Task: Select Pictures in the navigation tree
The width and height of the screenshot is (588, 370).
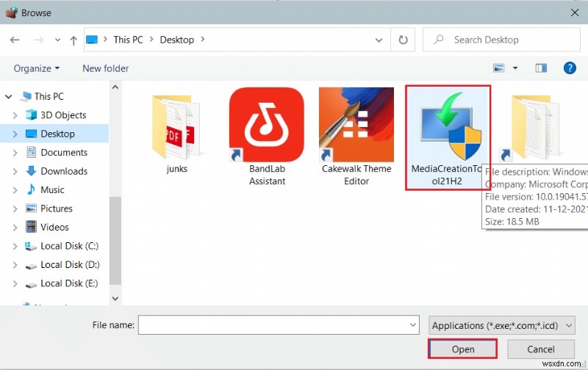Action: click(x=57, y=208)
